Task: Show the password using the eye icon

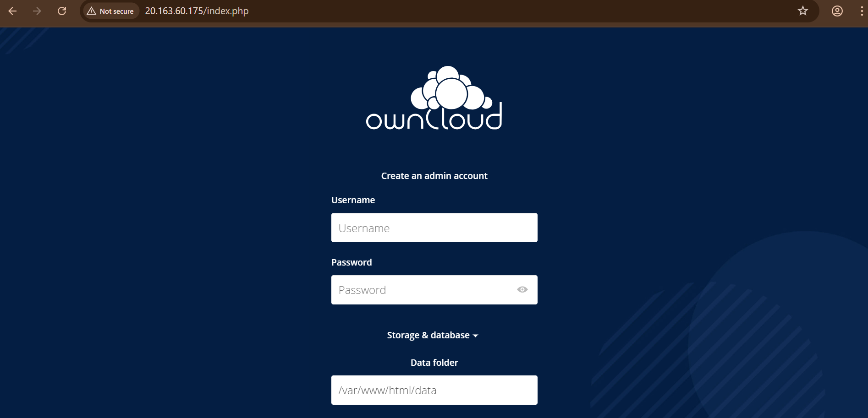Action: tap(522, 290)
